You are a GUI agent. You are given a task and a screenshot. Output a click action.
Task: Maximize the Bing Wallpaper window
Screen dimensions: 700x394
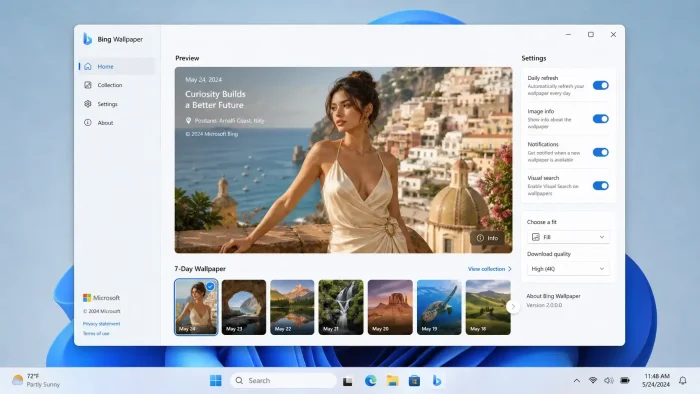pos(591,34)
